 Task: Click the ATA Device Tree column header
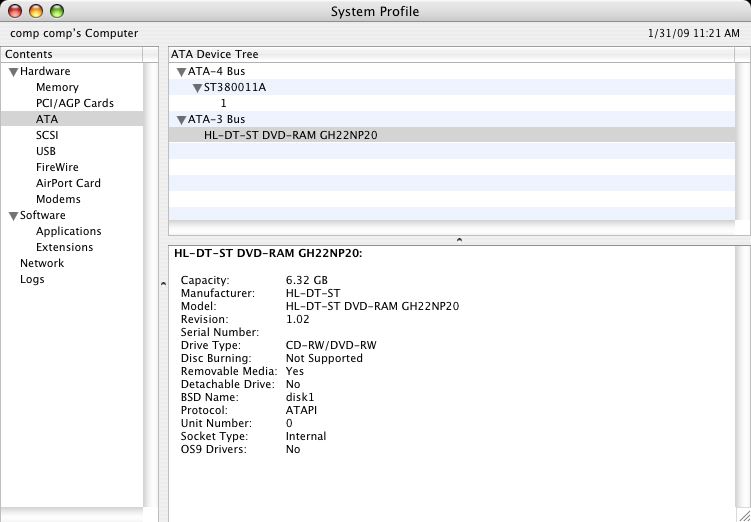tap(452, 54)
